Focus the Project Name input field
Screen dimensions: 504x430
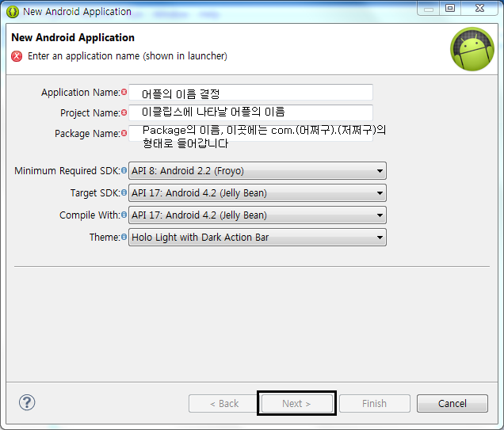(250, 112)
